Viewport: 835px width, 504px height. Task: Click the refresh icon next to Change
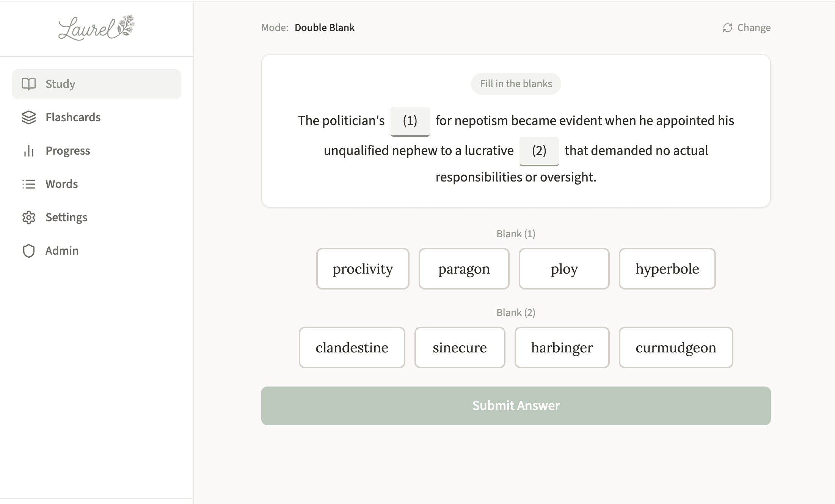coord(727,27)
